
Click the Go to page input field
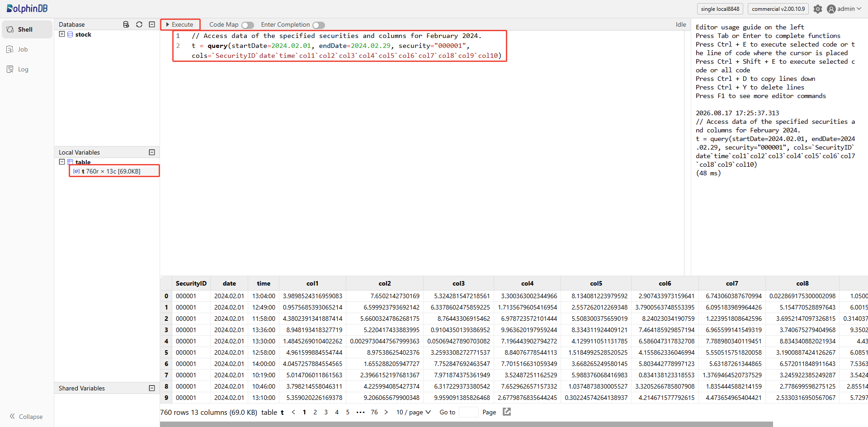tap(468, 412)
